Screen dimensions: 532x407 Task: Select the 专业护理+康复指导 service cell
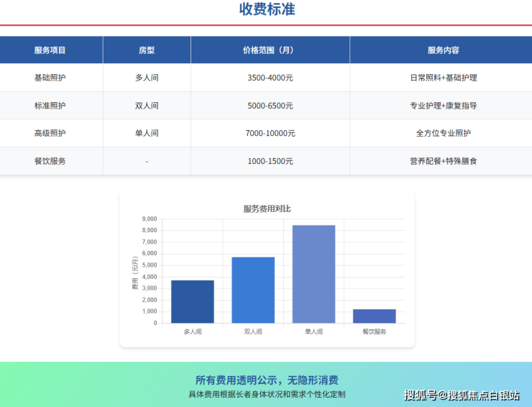pyautogui.click(x=443, y=106)
